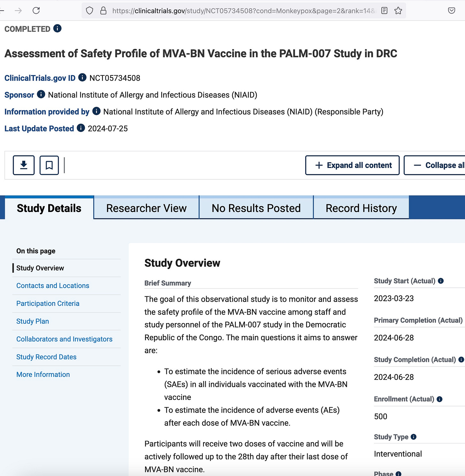The width and height of the screenshot is (465, 476).
Task: Open tracking protection shield icon
Action: coord(89,11)
